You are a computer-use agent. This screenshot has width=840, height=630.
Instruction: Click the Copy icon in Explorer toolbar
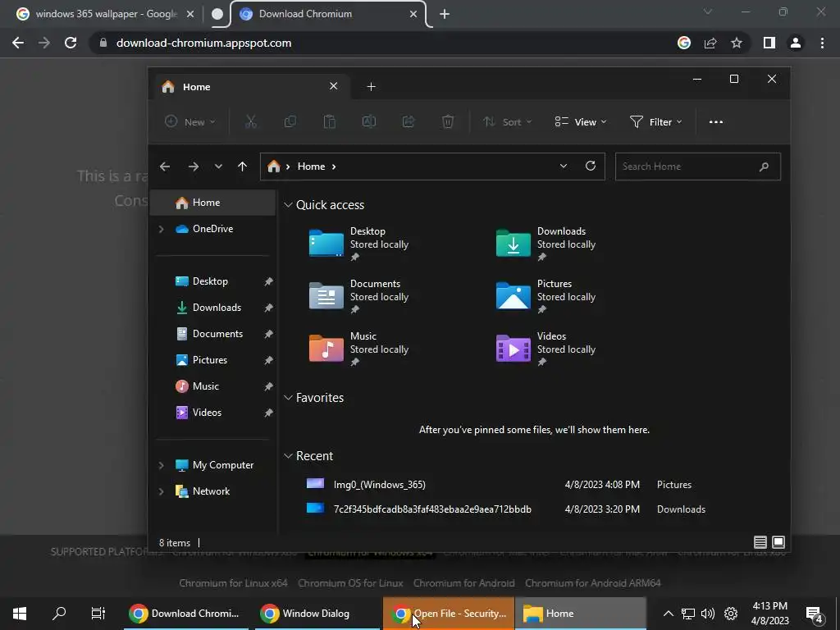pos(290,122)
